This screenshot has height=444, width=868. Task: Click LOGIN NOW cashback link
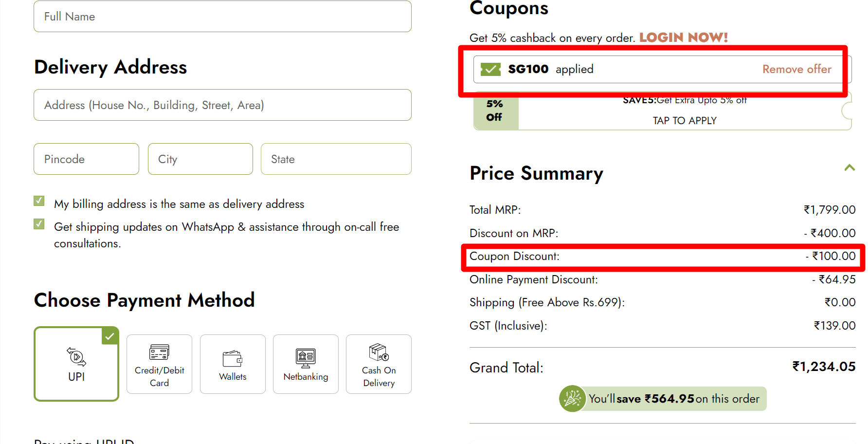pos(683,37)
